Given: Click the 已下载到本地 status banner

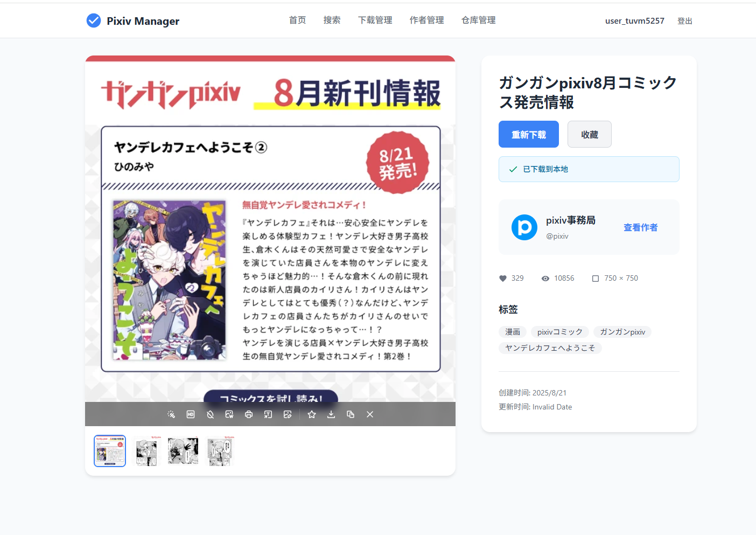Looking at the screenshot, I should coord(589,169).
